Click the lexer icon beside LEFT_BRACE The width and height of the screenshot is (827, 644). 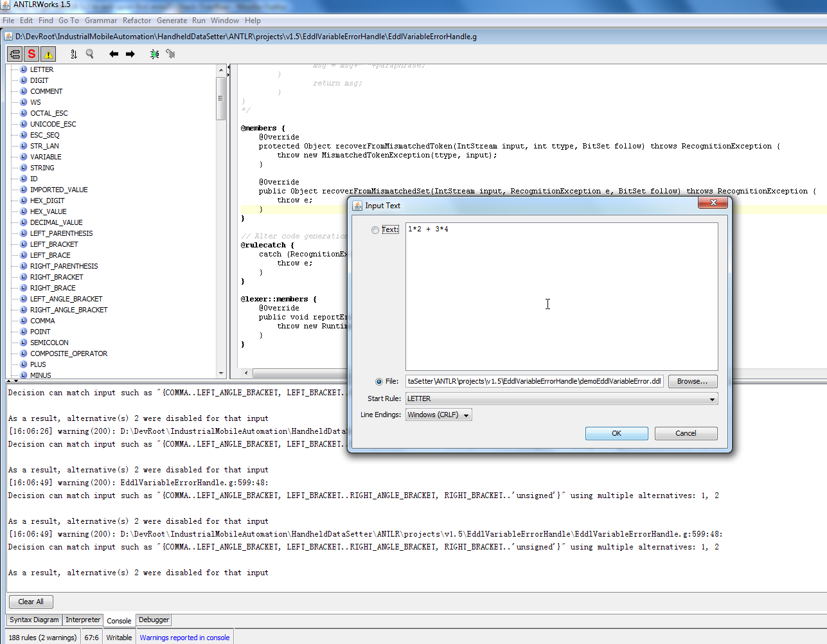24,255
